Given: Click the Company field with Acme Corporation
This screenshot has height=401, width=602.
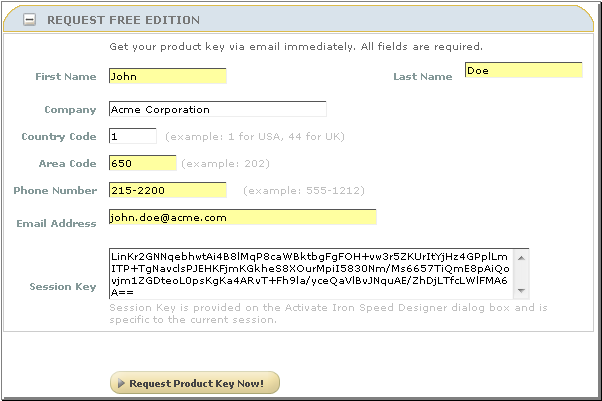Looking at the screenshot, I should point(217,109).
